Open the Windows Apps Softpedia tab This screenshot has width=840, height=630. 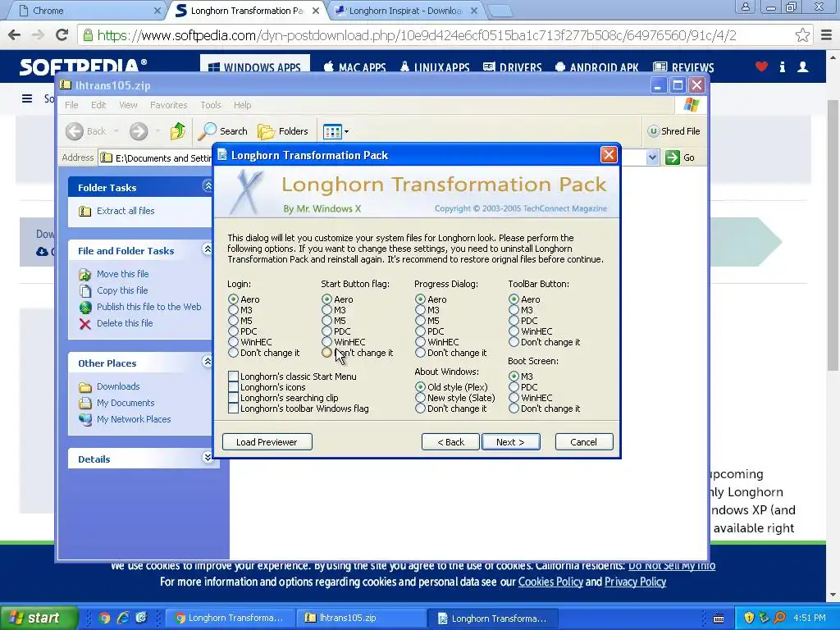coord(255,67)
